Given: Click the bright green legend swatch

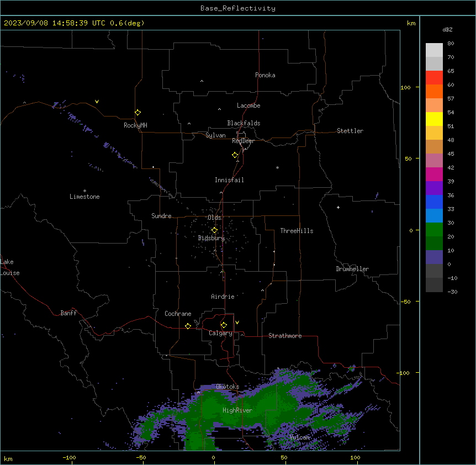Looking at the screenshot, I should (x=434, y=230).
